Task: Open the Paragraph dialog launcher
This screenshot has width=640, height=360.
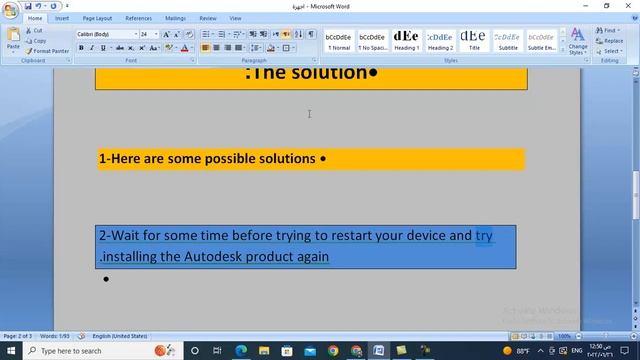Action: click(x=314, y=60)
